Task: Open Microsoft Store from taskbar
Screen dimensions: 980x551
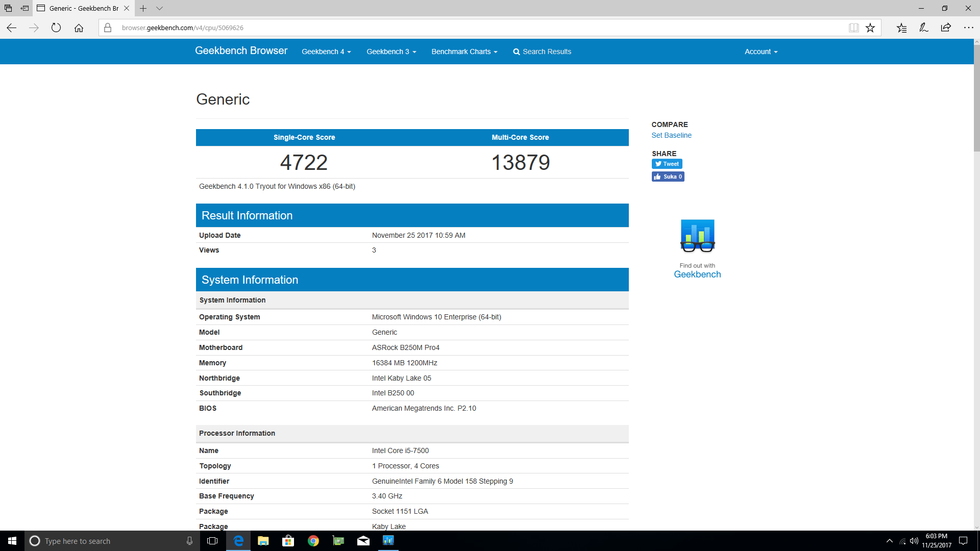Action: tap(288, 541)
